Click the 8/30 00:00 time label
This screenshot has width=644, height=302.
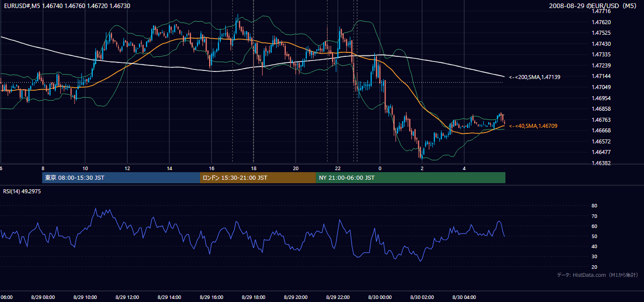(379, 297)
